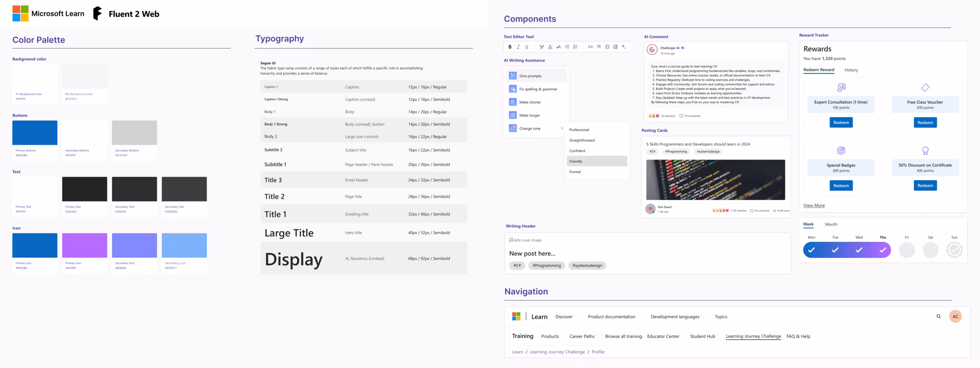Open the 10 comments icon on AI comment

(x=681, y=116)
